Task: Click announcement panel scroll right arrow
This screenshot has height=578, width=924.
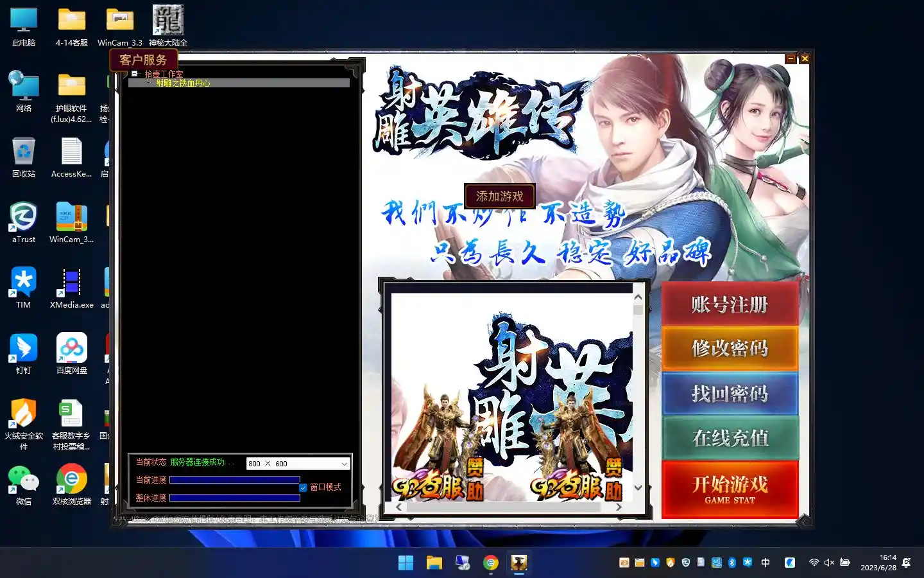Action: pos(619,507)
